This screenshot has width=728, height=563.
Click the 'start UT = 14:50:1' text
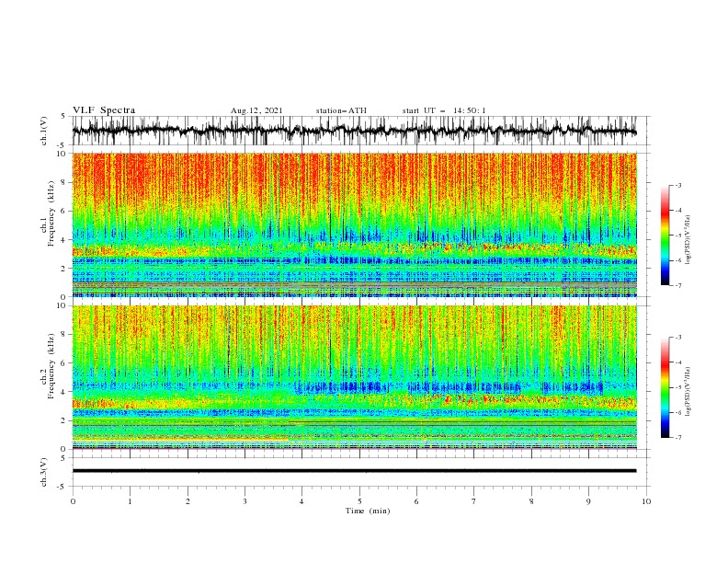click(x=444, y=110)
